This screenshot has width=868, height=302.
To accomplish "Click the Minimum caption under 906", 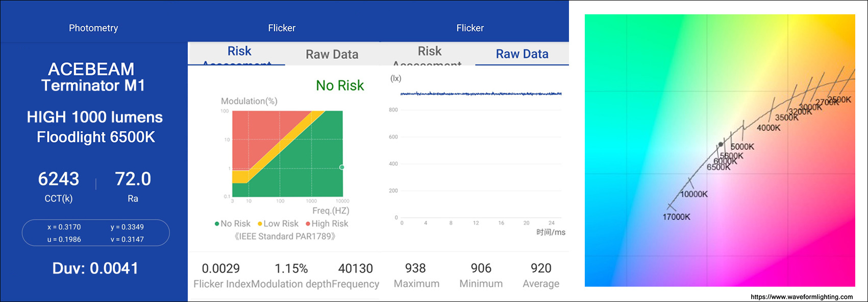I will coord(481,284).
